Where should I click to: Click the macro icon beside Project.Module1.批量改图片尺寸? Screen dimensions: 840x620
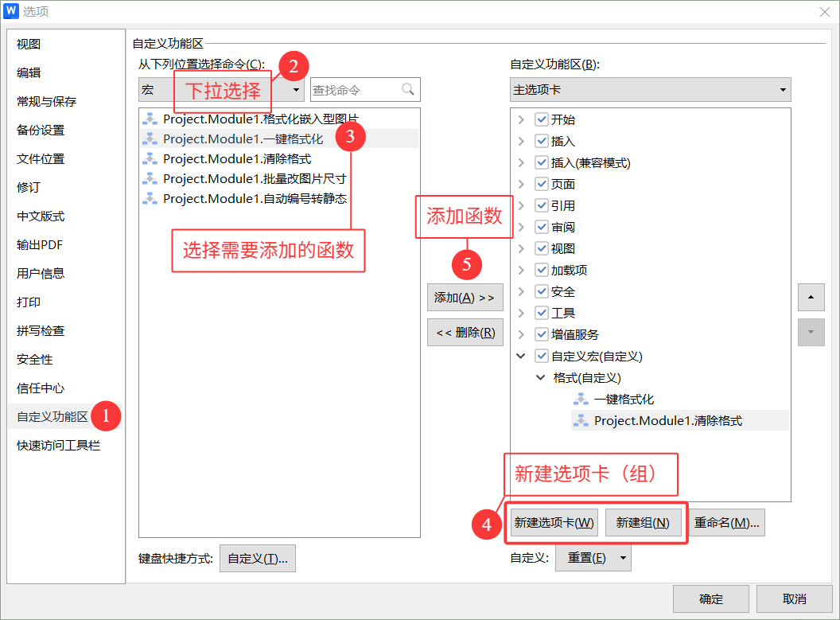click(x=149, y=178)
